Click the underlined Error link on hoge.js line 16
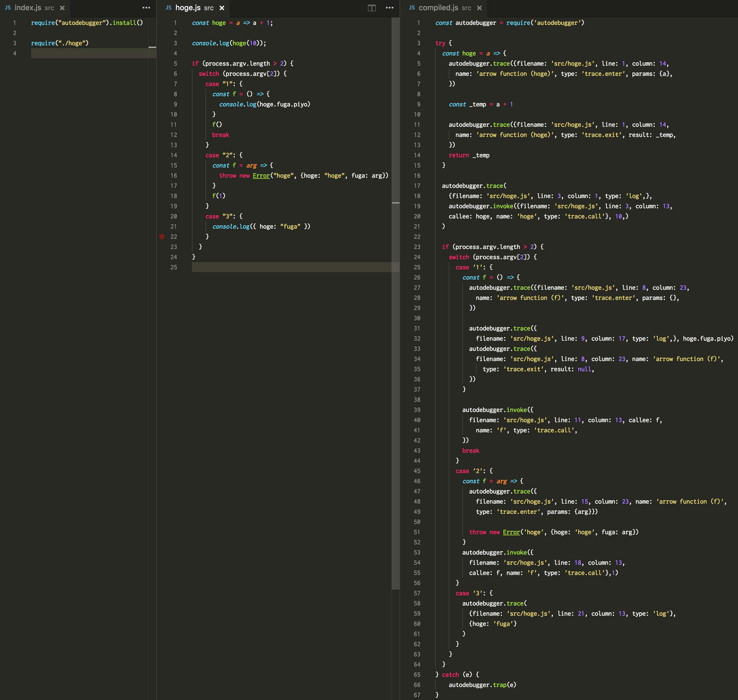Image resolution: width=738 pixels, height=700 pixels. coord(261,175)
